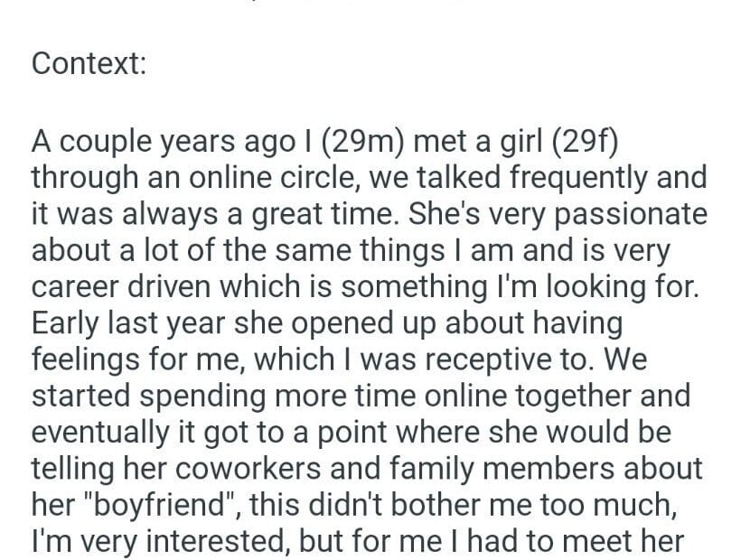Click the "Context:" heading text
Image resolution: width=741 pixels, height=560 pixels.
point(89,64)
